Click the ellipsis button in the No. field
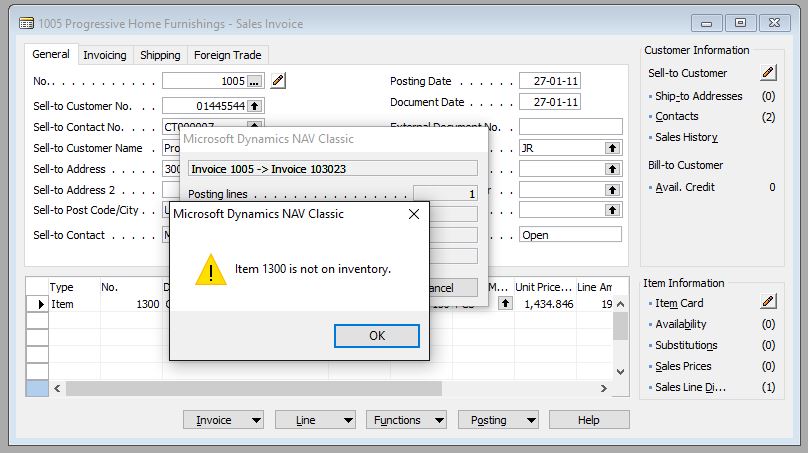 click(254, 81)
